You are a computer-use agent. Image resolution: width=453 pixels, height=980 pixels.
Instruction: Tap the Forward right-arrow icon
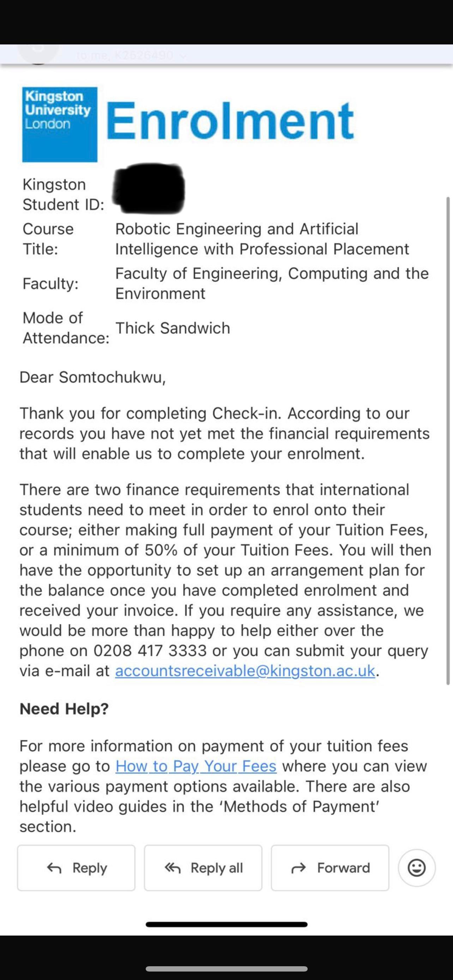point(298,868)
